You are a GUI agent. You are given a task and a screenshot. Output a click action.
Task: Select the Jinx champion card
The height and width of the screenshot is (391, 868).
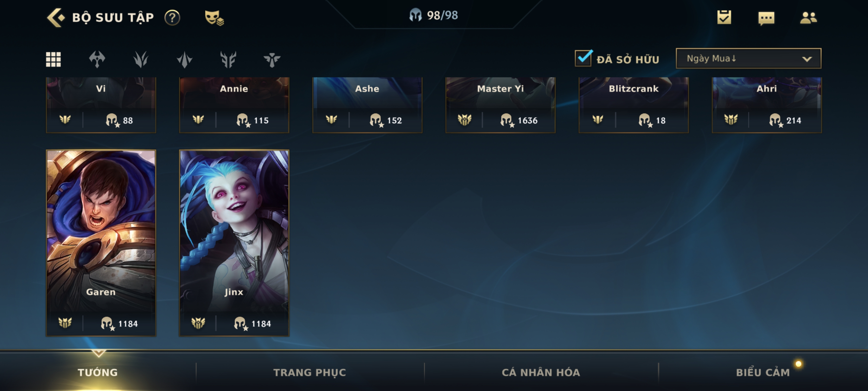coord(234,243)
